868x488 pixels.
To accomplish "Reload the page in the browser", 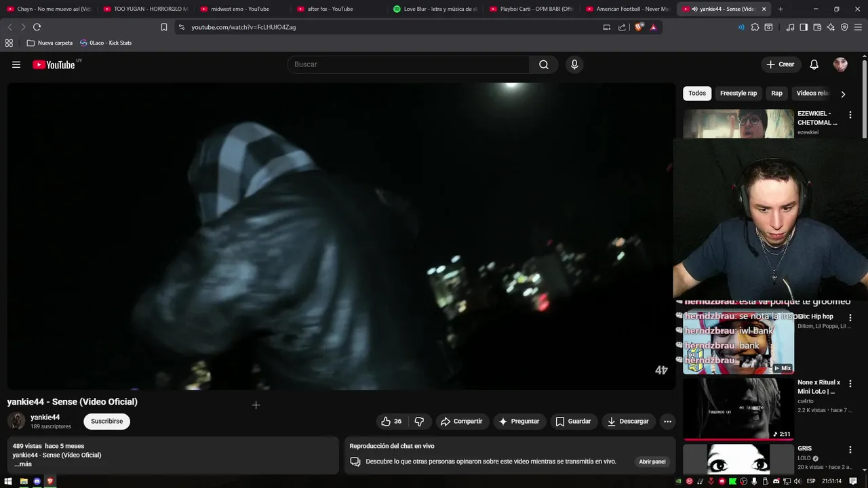I will [x=37, y=27].
